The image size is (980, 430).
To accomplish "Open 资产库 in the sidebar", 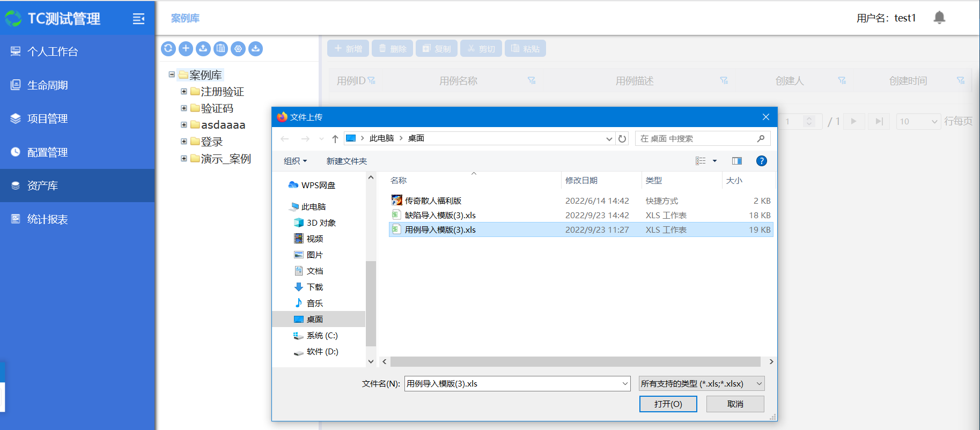I will pos(77,186).
